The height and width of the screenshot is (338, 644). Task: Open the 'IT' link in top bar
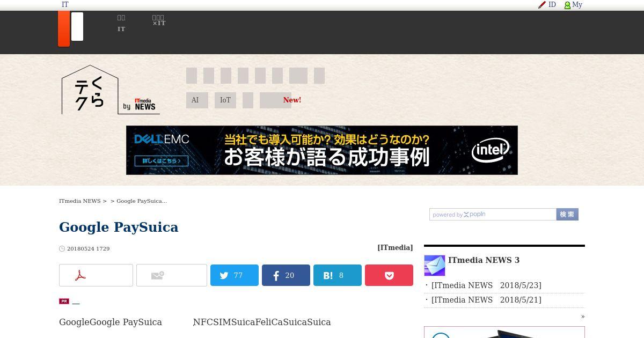pyautogui.click(x=65, y=4)
